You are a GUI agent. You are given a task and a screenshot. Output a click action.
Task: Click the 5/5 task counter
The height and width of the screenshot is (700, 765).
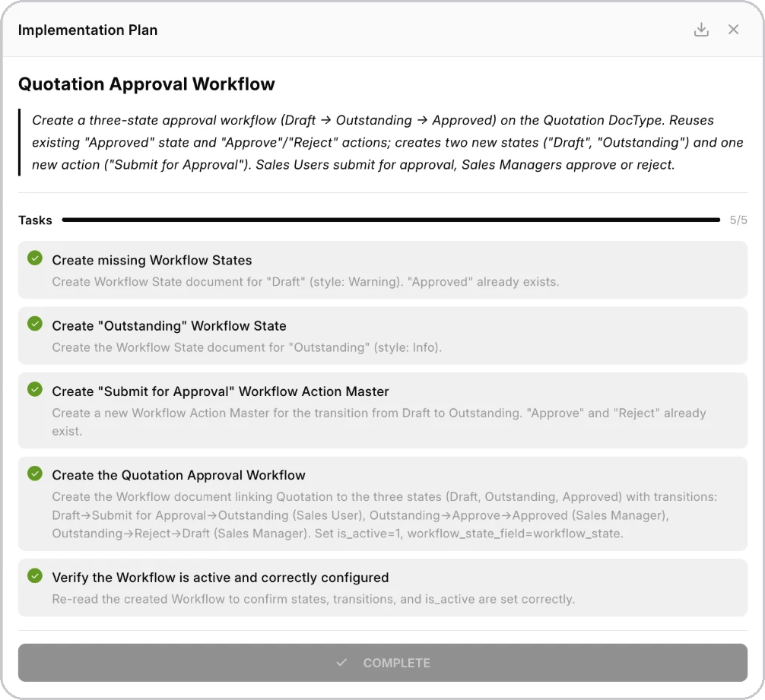click(738, 220)
